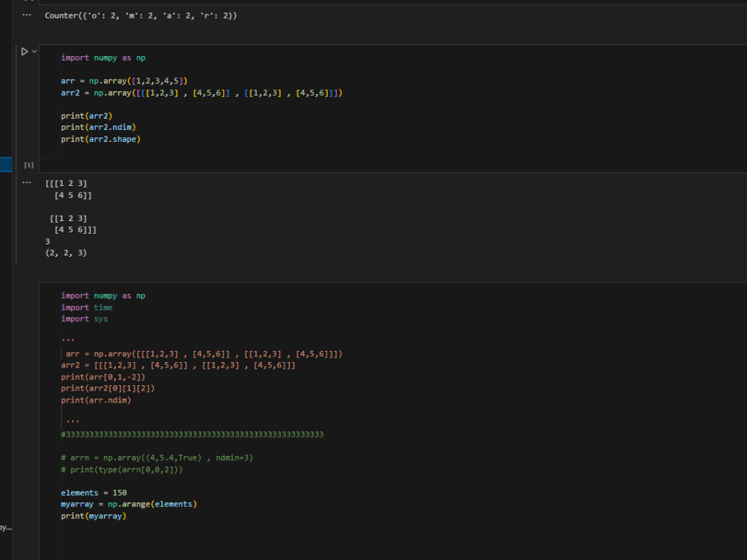747x560 pixels.
Task: Click the 'print(arr[0,1,-2])' line
Action: tap(103, 377)
